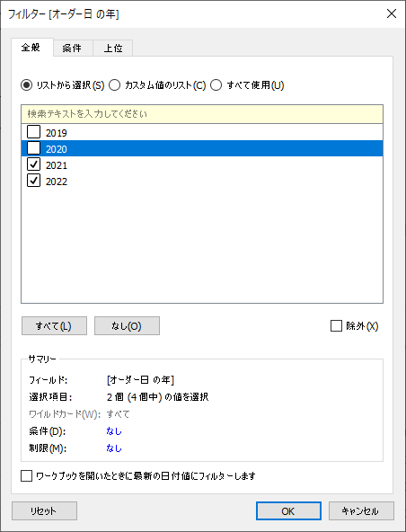This screenshot has height=532, width=406.
Task: Confirm the filter with OK
Action: pyautogui.click(x=288, y=511)
